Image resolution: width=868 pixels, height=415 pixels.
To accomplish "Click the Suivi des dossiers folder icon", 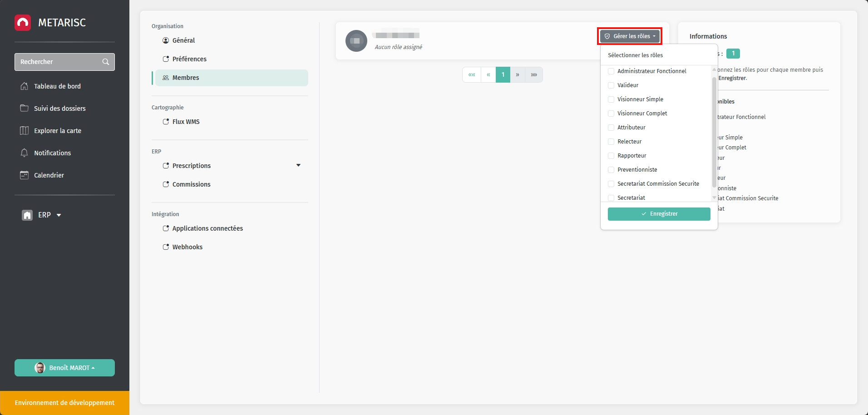I will (25, 108).
